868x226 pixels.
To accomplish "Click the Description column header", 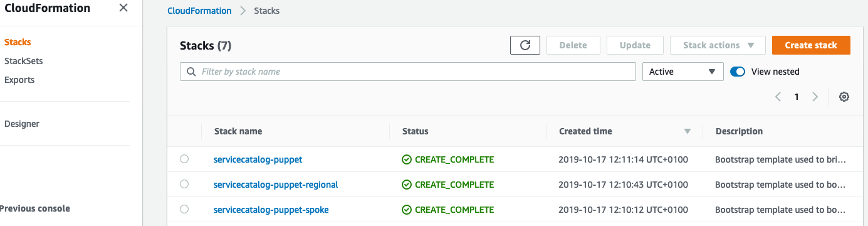I will coord(739,131).
